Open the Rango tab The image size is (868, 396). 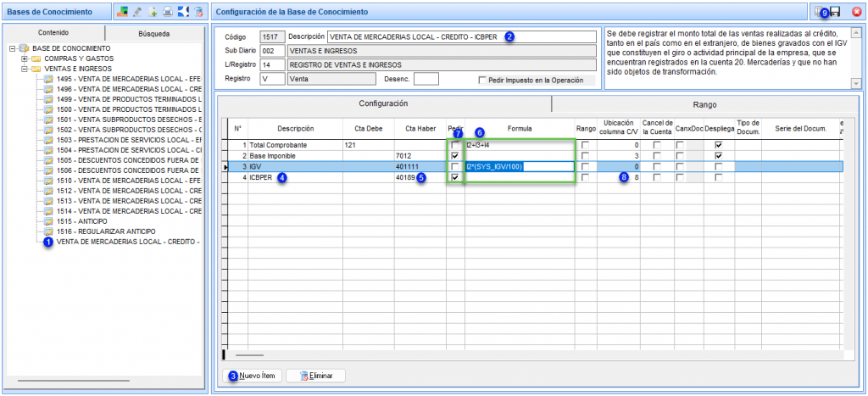click(704, 104)
